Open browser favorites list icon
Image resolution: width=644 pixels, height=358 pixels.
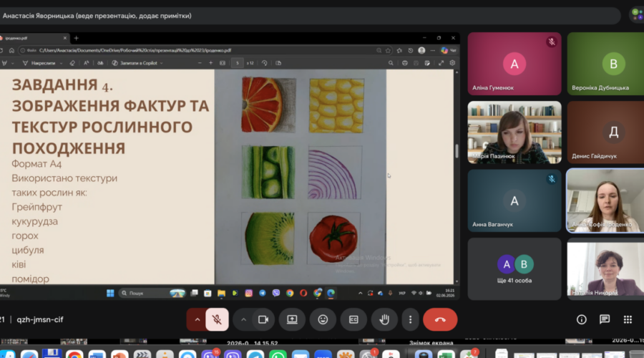coord(399,51)
